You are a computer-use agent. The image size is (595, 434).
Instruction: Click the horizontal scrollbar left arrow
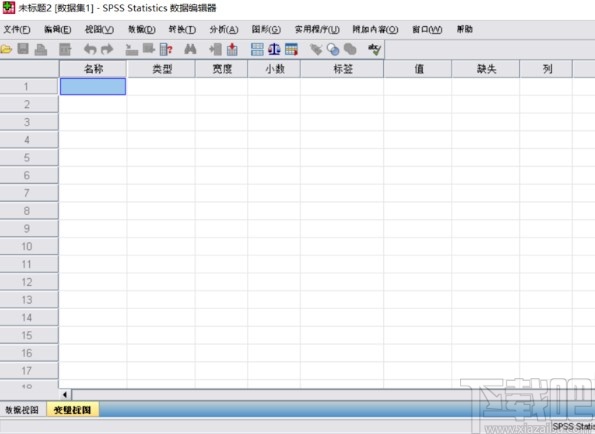coord(65,395)
